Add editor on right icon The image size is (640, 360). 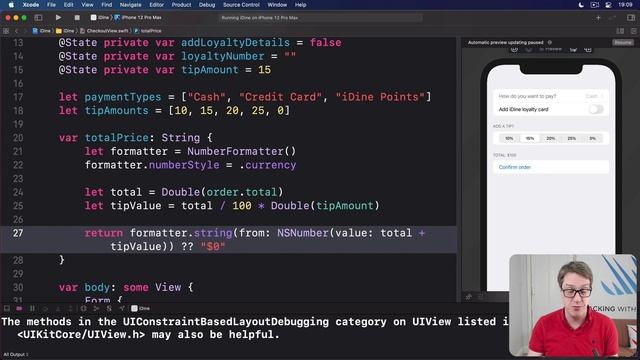pyautogui.click(x=633, y=31)
